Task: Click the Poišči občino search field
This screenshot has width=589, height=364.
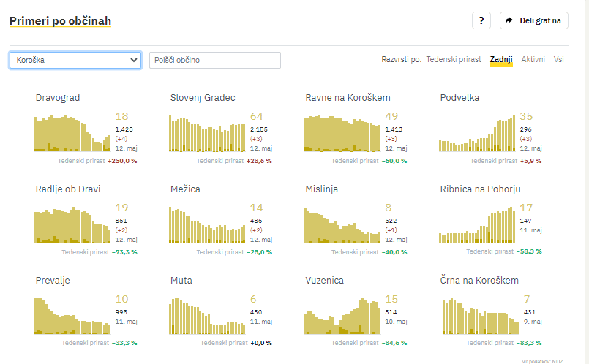Action: pos(215,60)
